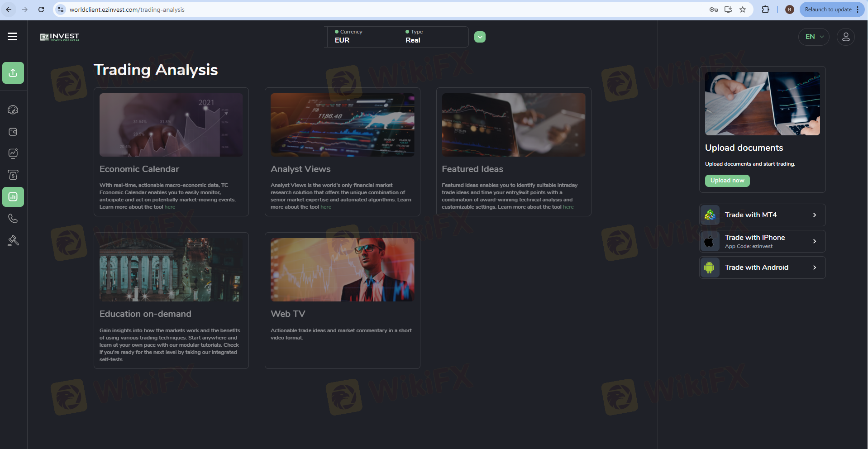Viewport: 868px width, 449px height.
Task: Open the wallet icon in sidebar
Action: 13,132
